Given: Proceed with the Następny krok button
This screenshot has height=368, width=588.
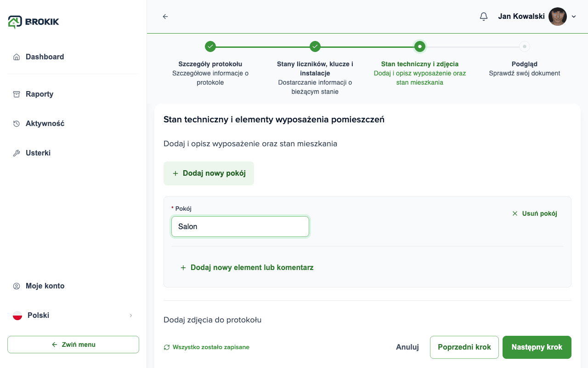Looking at the screenshot, I should 537,347.
